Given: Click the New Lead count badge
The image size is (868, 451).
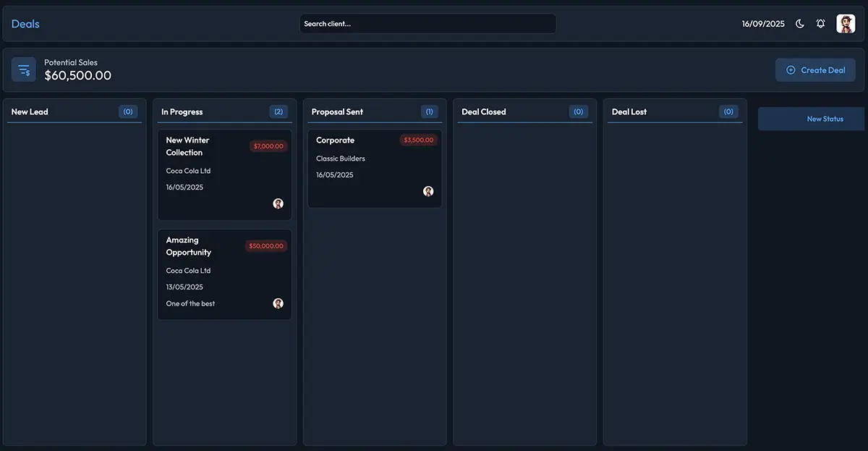Looking at the screenshot, I should (128, 112).
